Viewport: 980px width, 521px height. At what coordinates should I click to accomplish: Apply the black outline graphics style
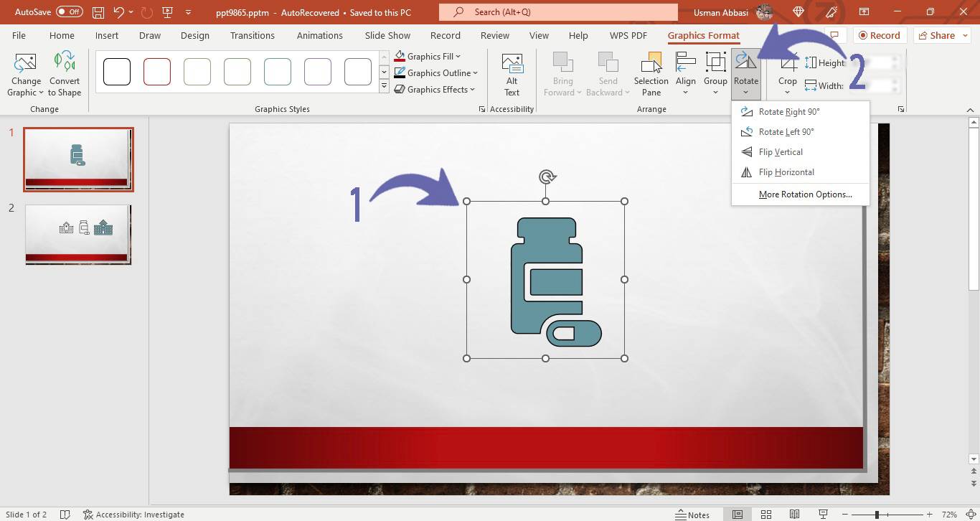(117, 72)
